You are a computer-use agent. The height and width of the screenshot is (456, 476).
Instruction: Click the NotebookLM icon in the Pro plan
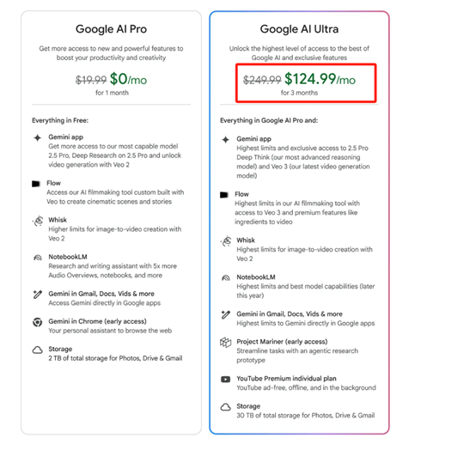click(x=38, y=258)
